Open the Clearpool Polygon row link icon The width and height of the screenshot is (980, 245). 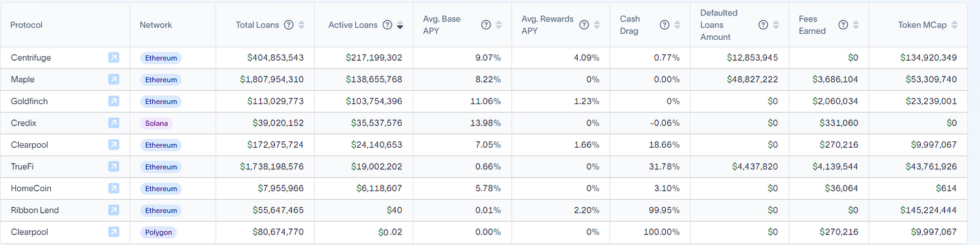[114, 232]
